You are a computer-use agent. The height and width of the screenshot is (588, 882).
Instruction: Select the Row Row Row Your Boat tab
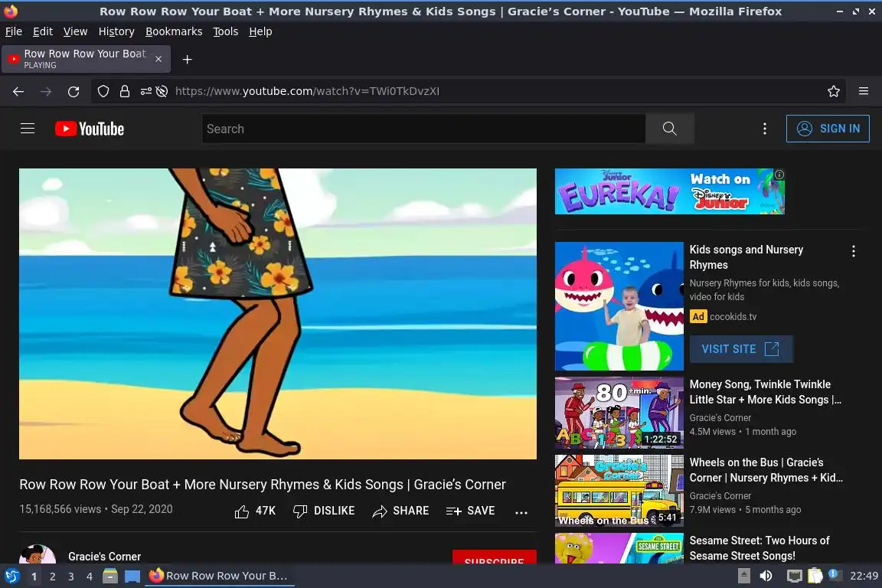86,59
